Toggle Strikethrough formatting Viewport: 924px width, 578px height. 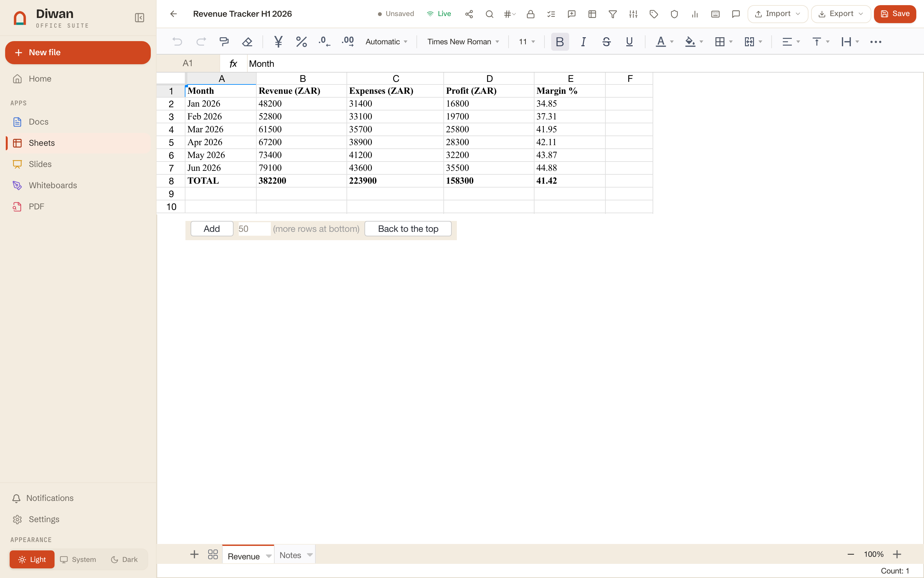pos(606,42)
